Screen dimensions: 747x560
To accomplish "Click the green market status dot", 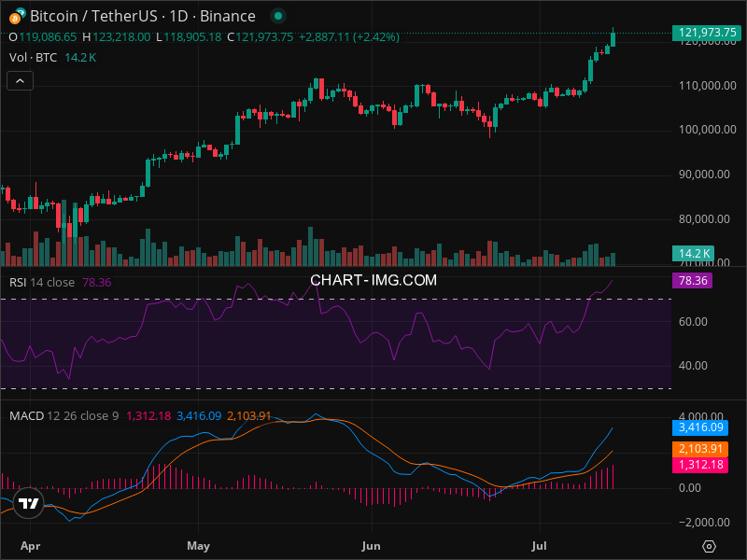I will (x=278, y=16).
